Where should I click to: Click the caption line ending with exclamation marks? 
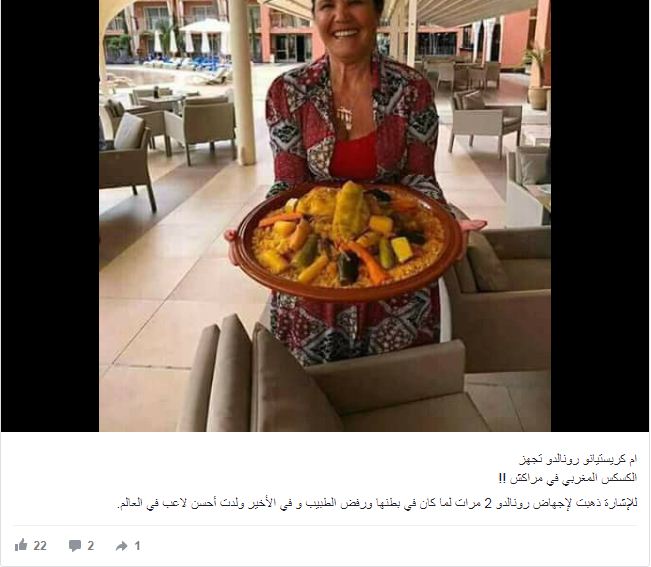tap(567, 478)
